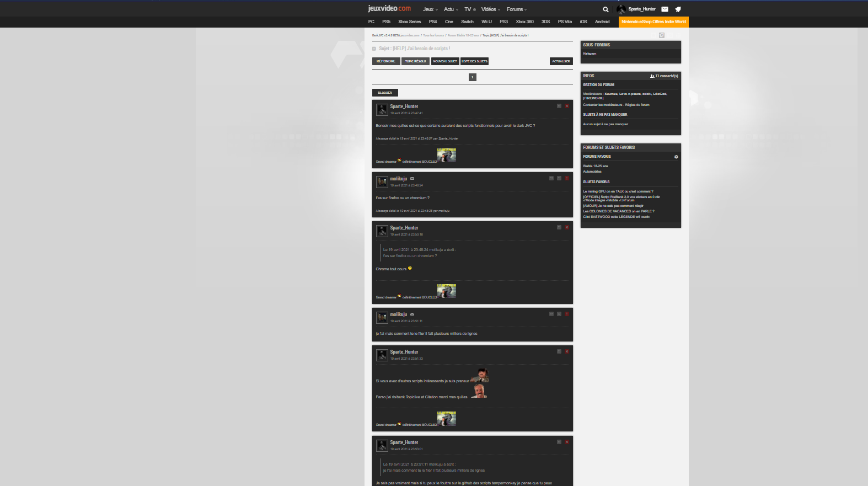Send private message to molikuju from 23:48:24 post
Viewport: 868px width, 486px height.
pyautogui.click(x=412, y=179)
